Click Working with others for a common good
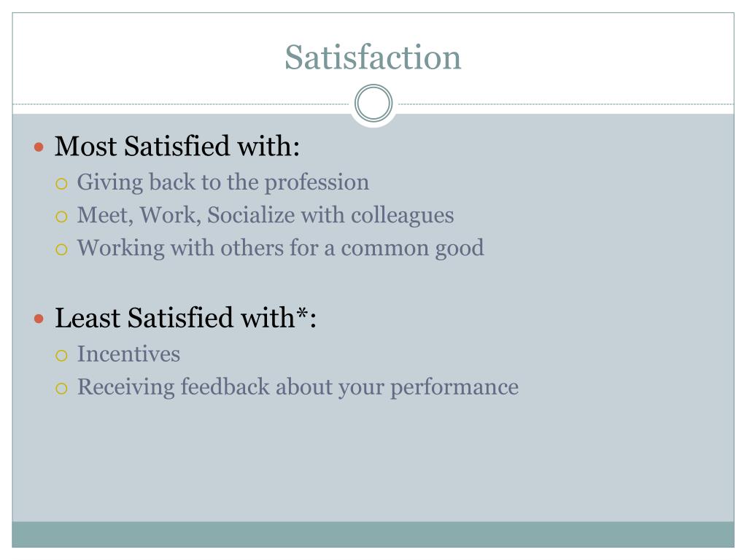 tap(281, 249)
